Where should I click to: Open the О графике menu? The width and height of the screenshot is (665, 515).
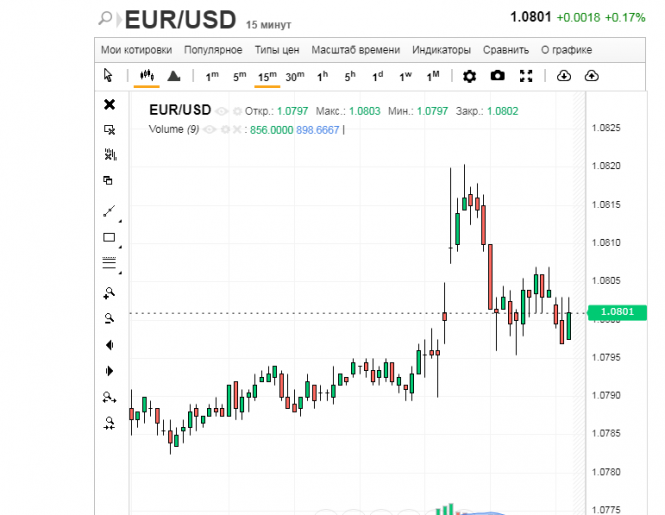click(x=567, y=50)
